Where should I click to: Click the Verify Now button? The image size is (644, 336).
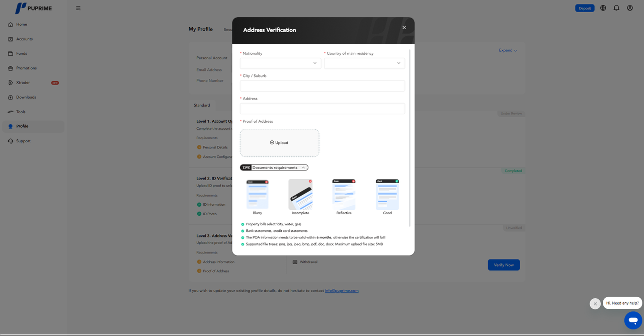click(x=504, y=265)
